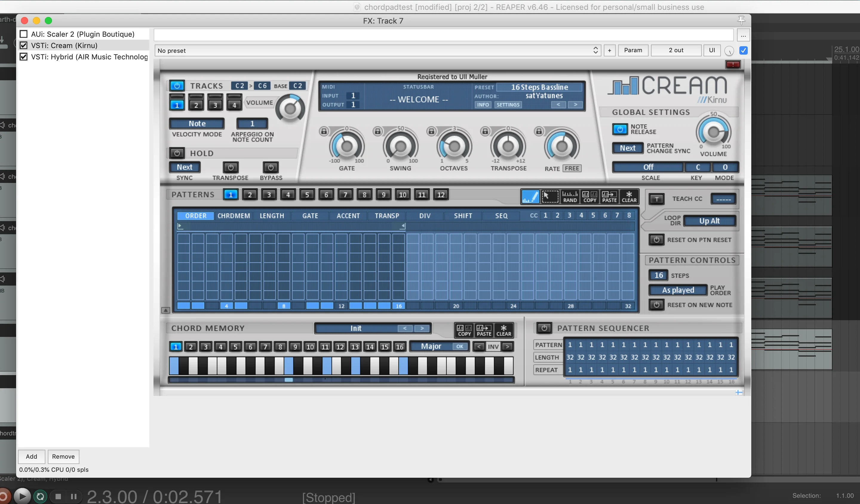Switch to the CHRDMEM lane tab

[234, 216]
